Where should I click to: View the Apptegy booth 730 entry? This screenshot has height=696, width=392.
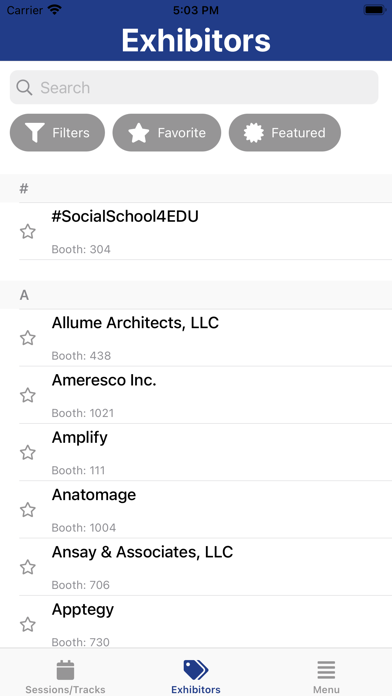click(x=206, y=624)
